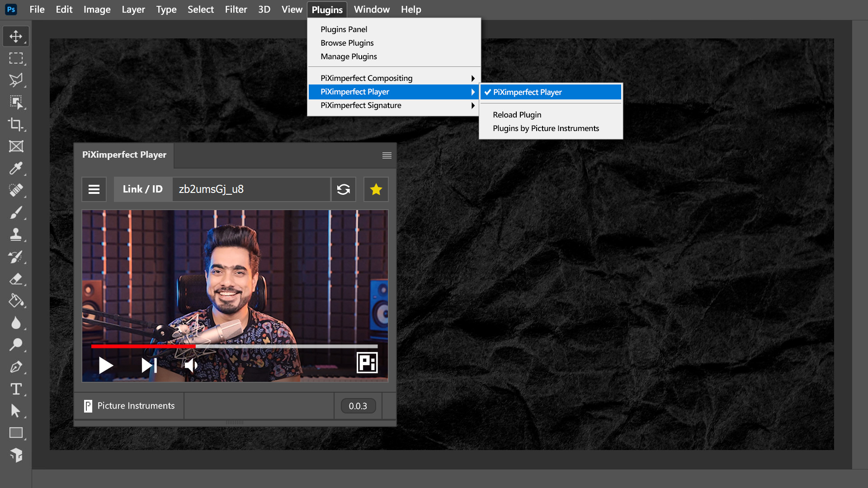Toggle the favorite star button
This screenshot has width=868, height=488.
(x=376, y=189)
